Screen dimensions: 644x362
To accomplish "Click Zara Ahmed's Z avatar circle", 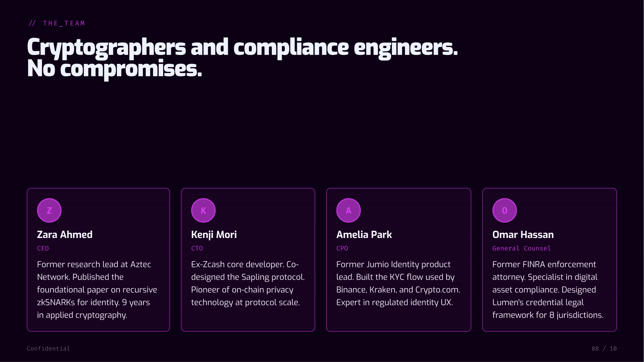I will 49,210.
